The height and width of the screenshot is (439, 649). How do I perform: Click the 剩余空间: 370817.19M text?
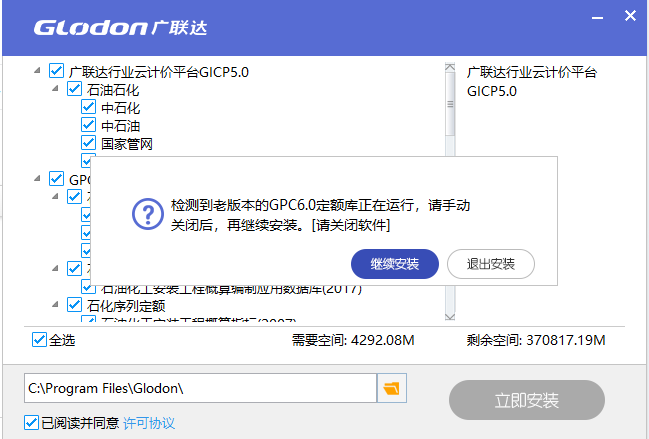point(536,340)
